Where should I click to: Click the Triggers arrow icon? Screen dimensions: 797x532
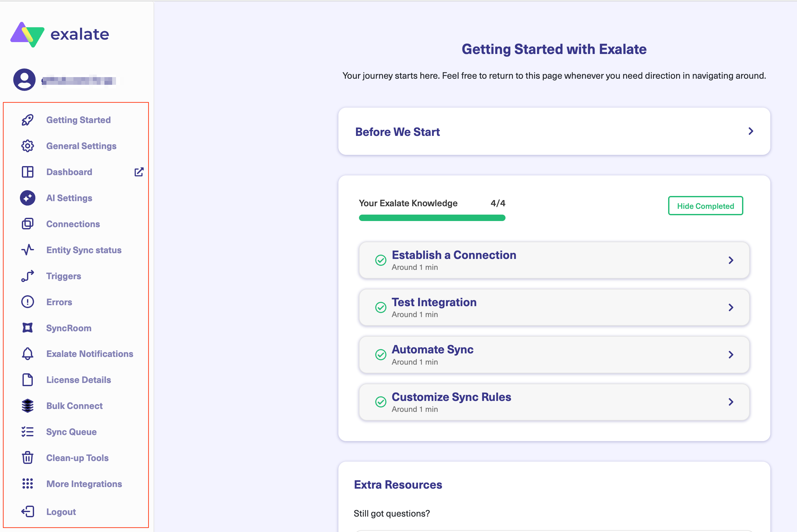(x=28, y=276)
